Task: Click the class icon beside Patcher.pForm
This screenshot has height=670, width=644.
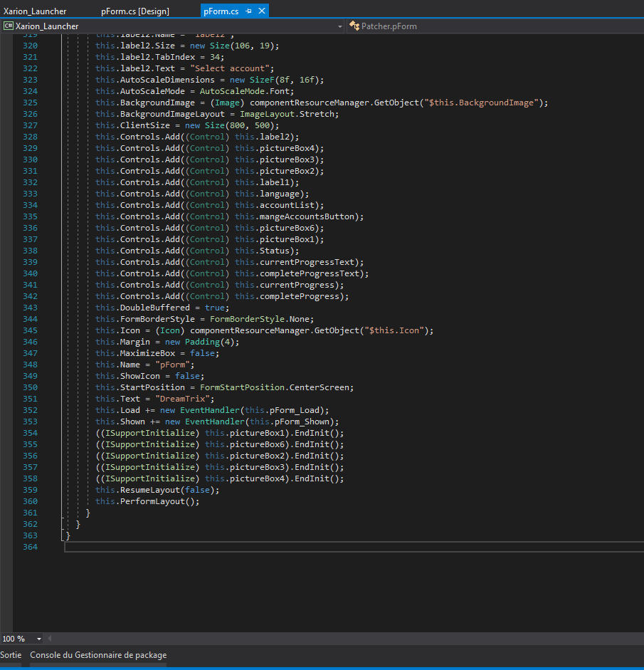Action: click(x=354, y=26)
